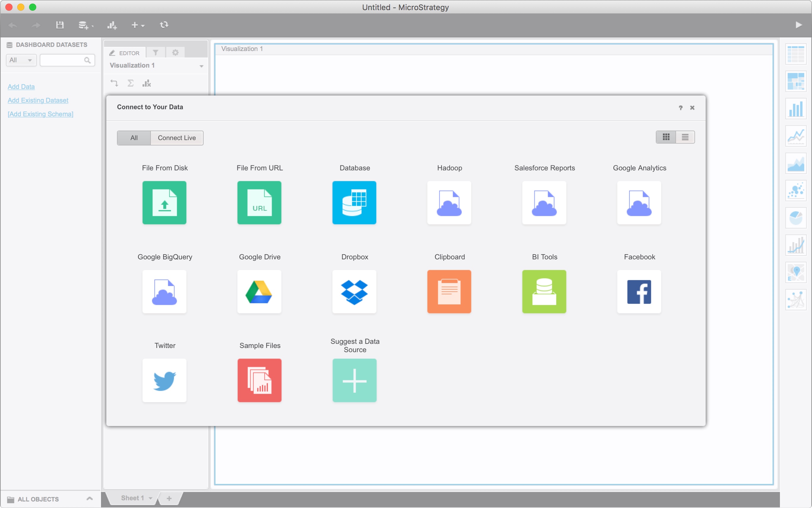812x508 pixels.
Task: Click Add Existing Schema link
Action: click(x=40, y=114)
